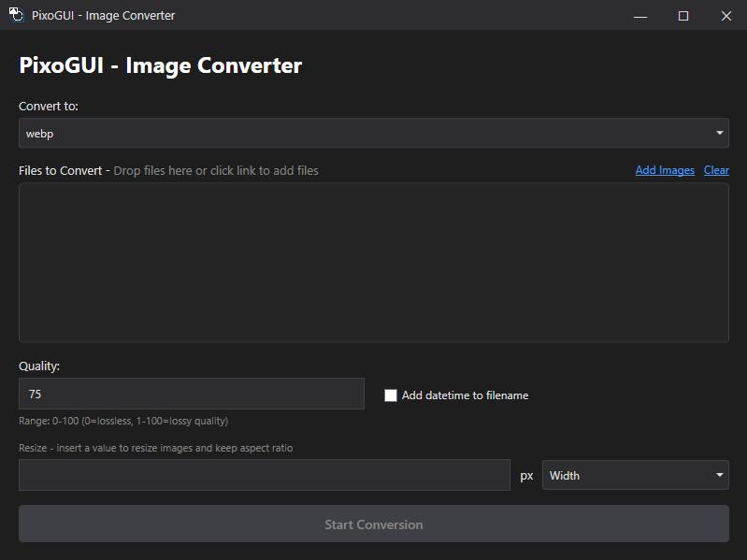Click the Start Conversion button
The image size is (747, 560).
pos(374,524)
